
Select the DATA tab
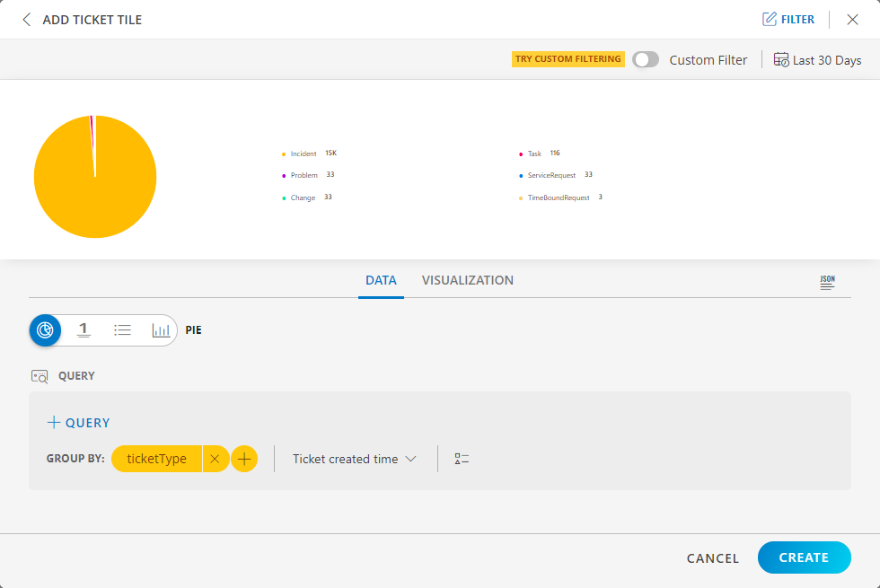click(381, 280)
